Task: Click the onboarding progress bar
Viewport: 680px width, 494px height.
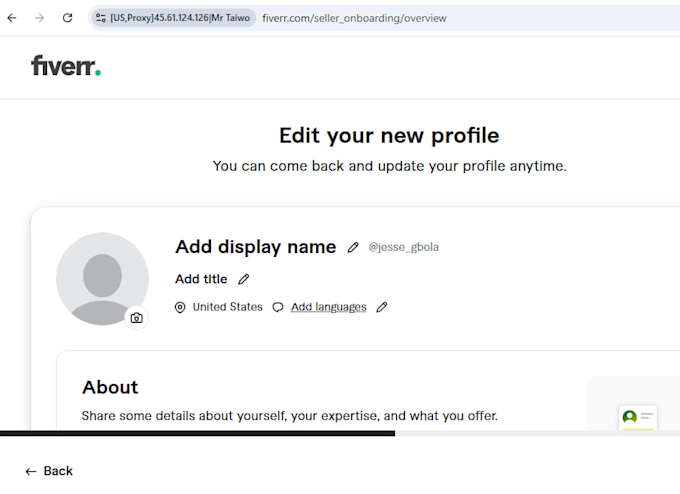Action: (340, 433)
